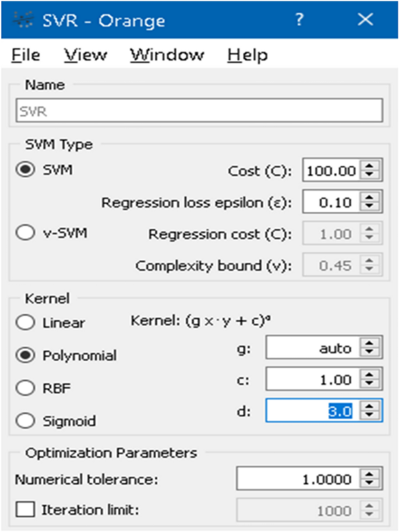Viewport: 399px width, 532px height.
Task: Enable the Iteration limit checkbox
Action: click(26, 511)
